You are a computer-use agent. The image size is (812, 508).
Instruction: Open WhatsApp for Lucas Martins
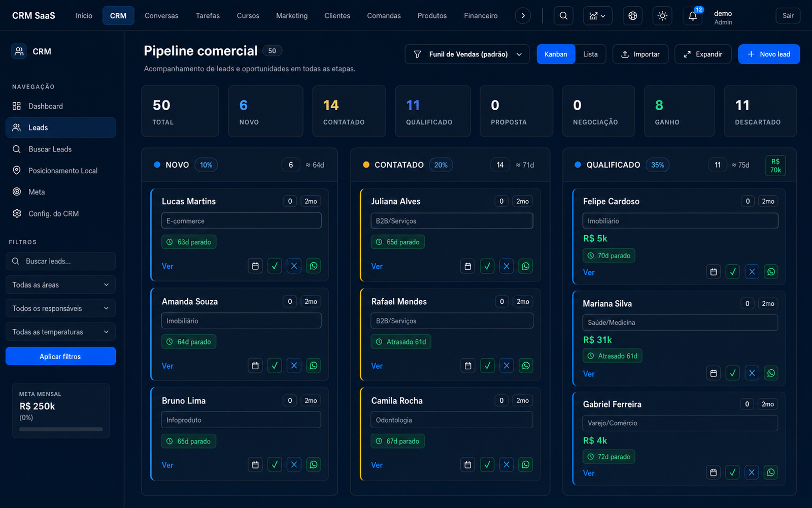pyautogui.click(x=314, y=266)
